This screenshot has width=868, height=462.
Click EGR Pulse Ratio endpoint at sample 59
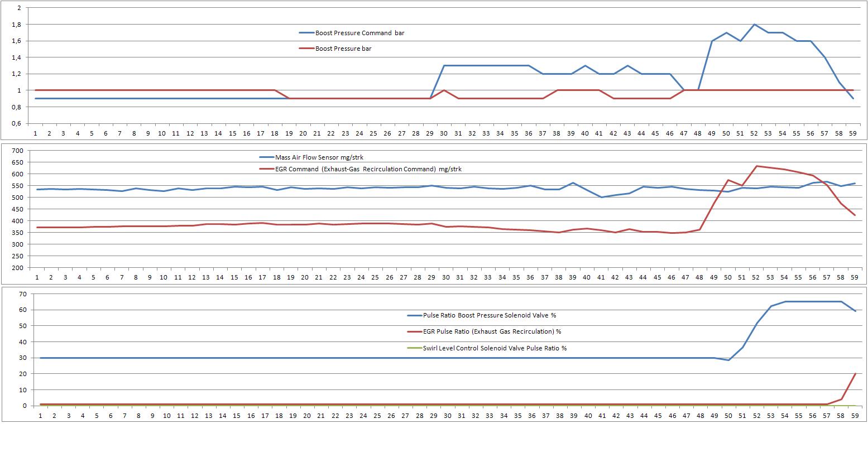pos(855,374)
